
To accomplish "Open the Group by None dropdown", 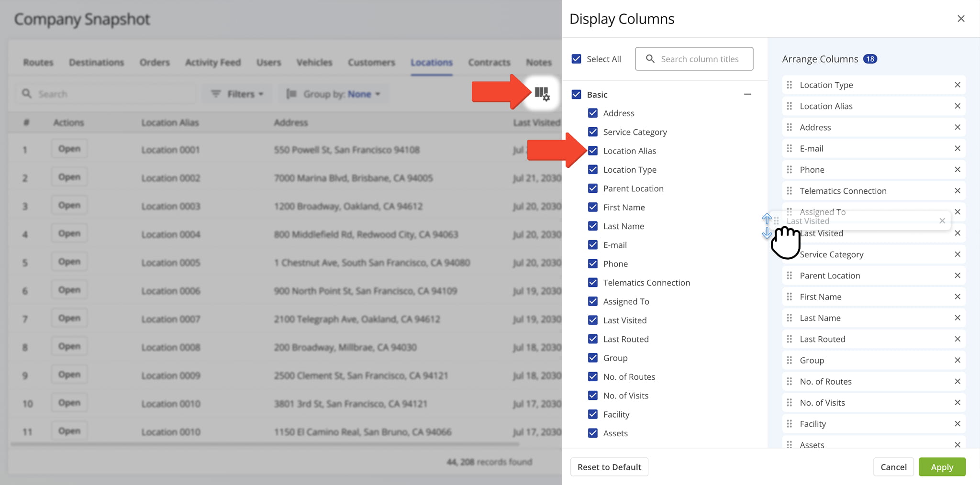I will [x=334, y=94].
